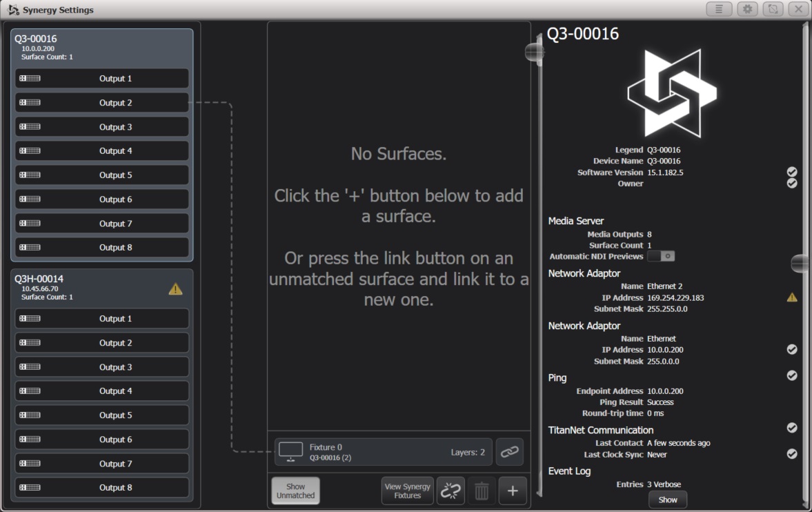Click the yellow warning icon on Q3H-00014
This screenshot has height=512, width=812.
pyautogui.click(x=175, y=289)
